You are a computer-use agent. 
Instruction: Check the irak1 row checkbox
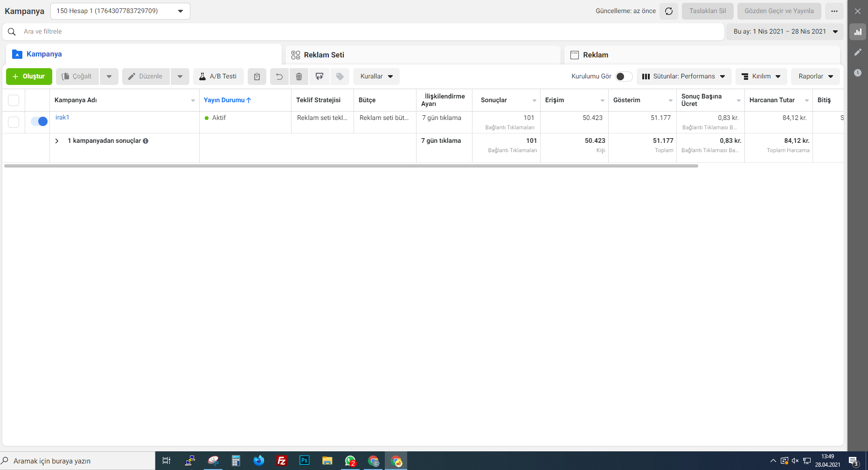pyautogui.click(x=14, y=122)
